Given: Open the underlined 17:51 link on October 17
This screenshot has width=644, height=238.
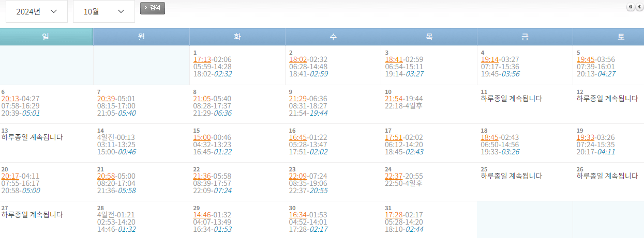Looking at the screenshot, I should [x=394, y=138].
